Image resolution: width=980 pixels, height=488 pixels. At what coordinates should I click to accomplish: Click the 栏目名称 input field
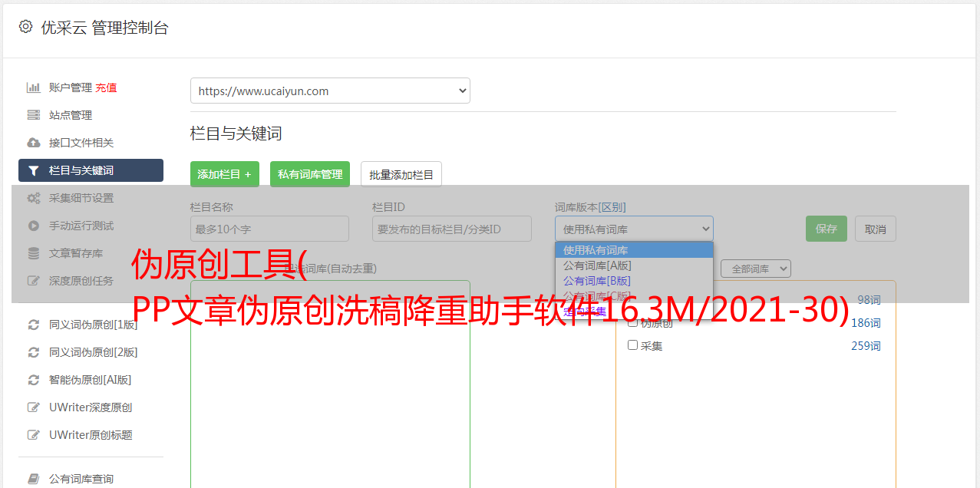coord(269,229)
